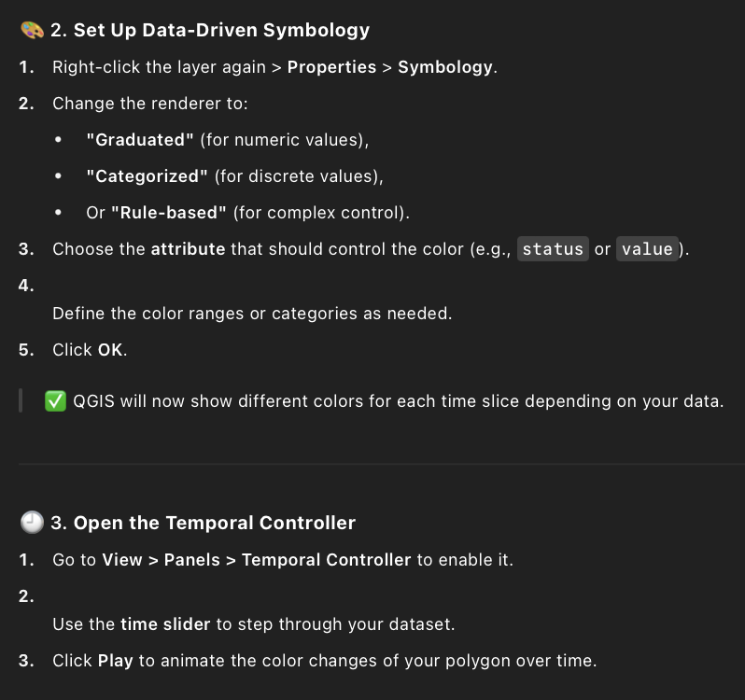745x700 pixels.
Task: Click the bold word 'Symbology'
Action: click(x=444, y=67)
